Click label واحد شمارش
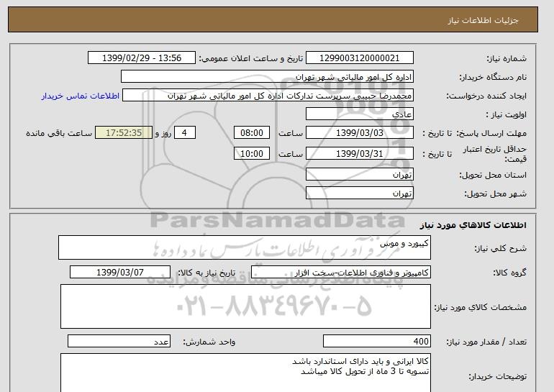This screenshot has width=554, height=392. [209, 342]
